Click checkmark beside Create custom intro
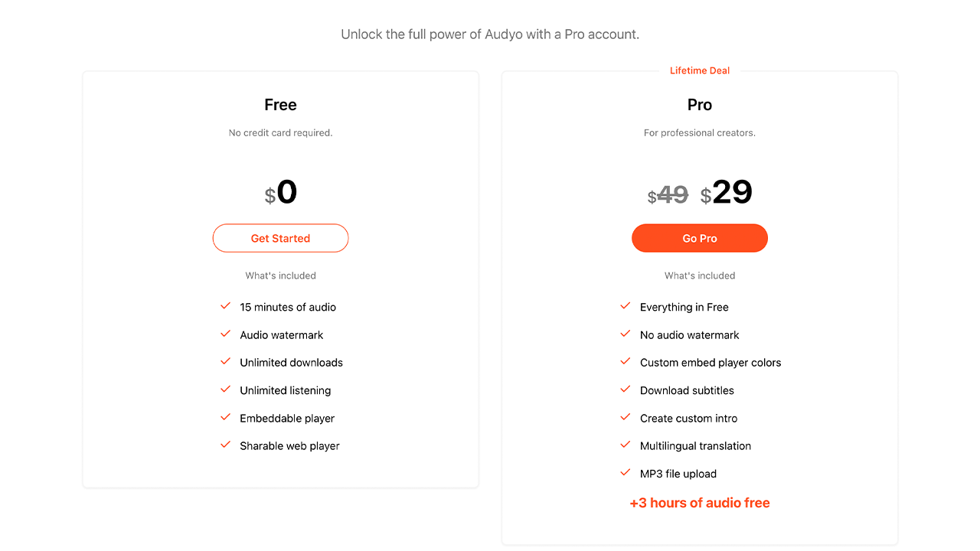This screenshot has height=551, width=980. 626,417
